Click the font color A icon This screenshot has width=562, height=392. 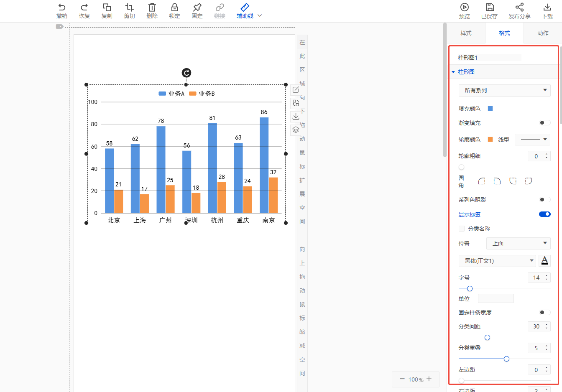pyautogui.click(x=544, y=260)
